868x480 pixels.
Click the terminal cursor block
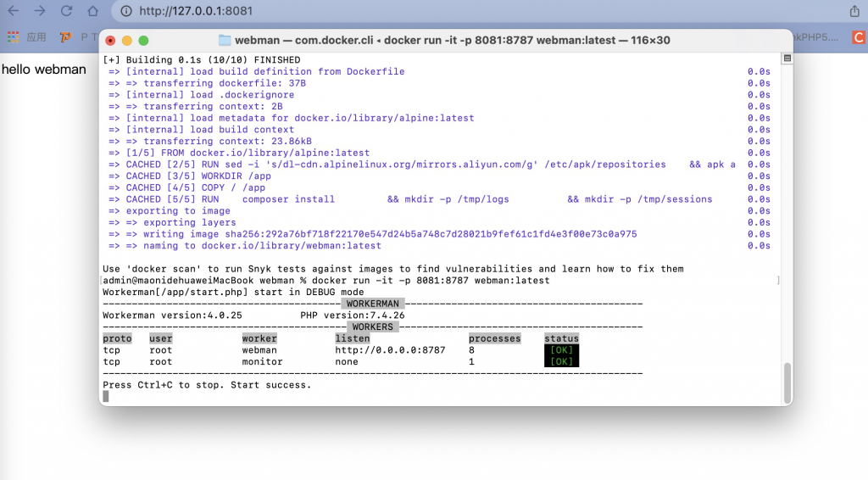pyautogui.click(x=106, y=396)
